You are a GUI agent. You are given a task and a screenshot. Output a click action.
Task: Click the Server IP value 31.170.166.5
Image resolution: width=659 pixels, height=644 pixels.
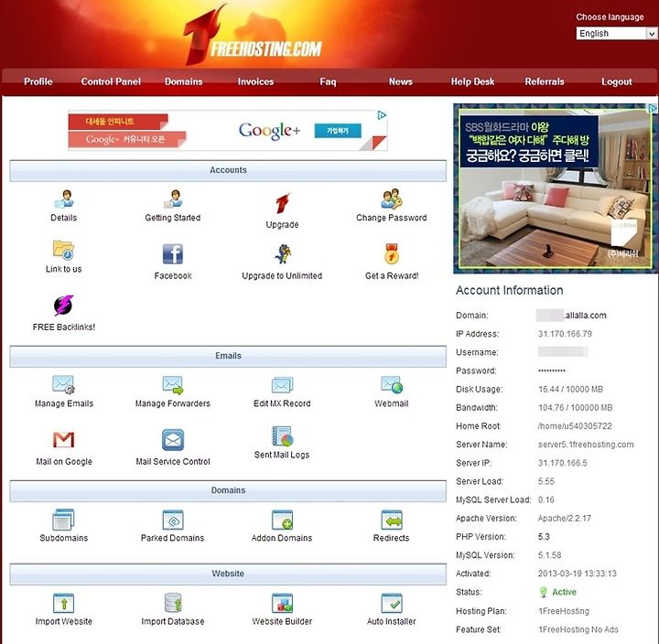coord(562,463)
